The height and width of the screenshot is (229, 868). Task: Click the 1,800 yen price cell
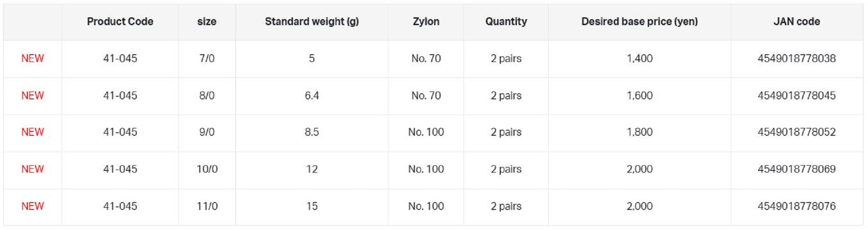click(x=639, y=132)
